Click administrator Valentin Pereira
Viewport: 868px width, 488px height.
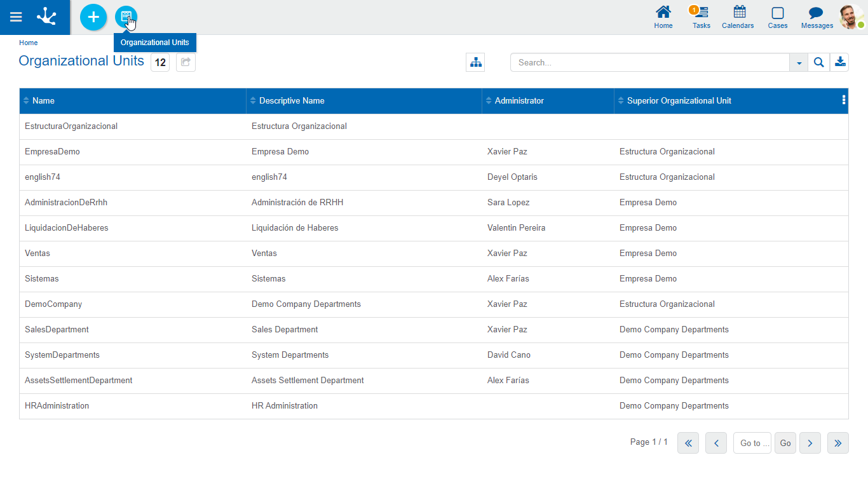pyautogui.click(x=517, y=228)
